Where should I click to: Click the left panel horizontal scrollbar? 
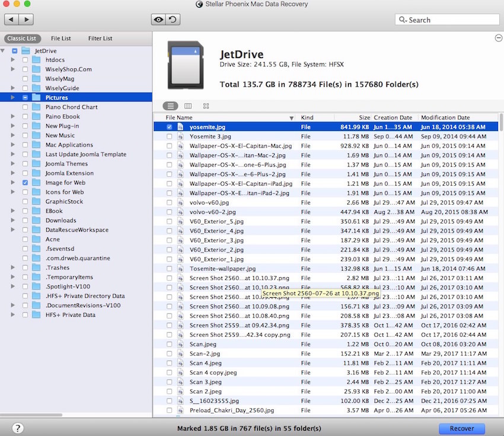pyautogui.click(x=31, y=415)
